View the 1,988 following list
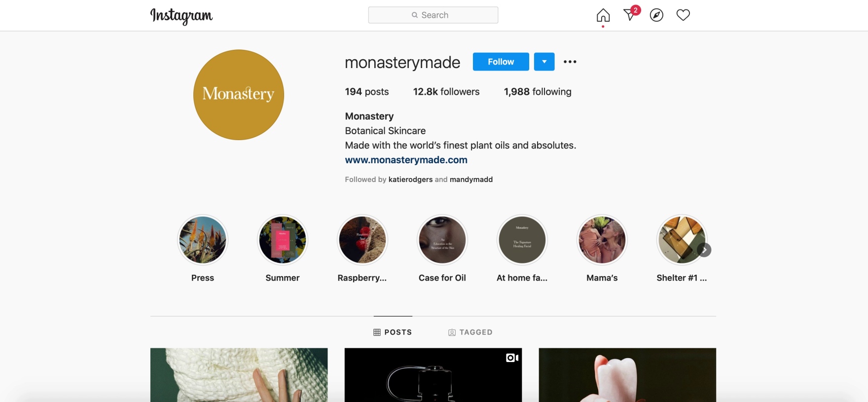868x402 pixels. click(538, 92)
